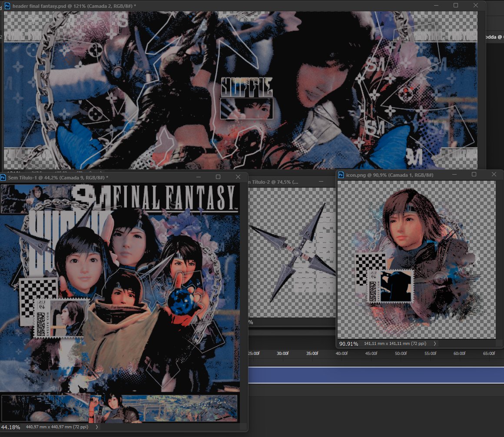The height and width of the screenshot is (437, 504).
Task: Jump to 60:00f on the timeline ruler
Action: coord(460,354)
